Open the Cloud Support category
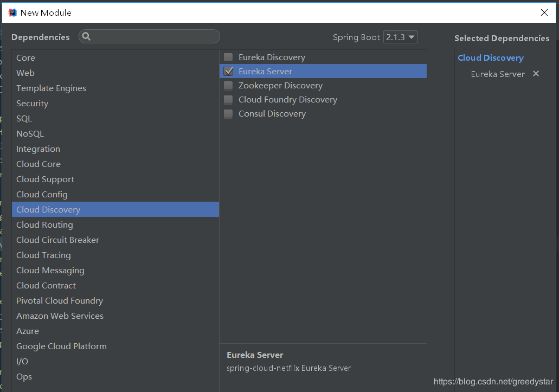The height and width of the screenshot is (392, 559). (x=115, y=179)
